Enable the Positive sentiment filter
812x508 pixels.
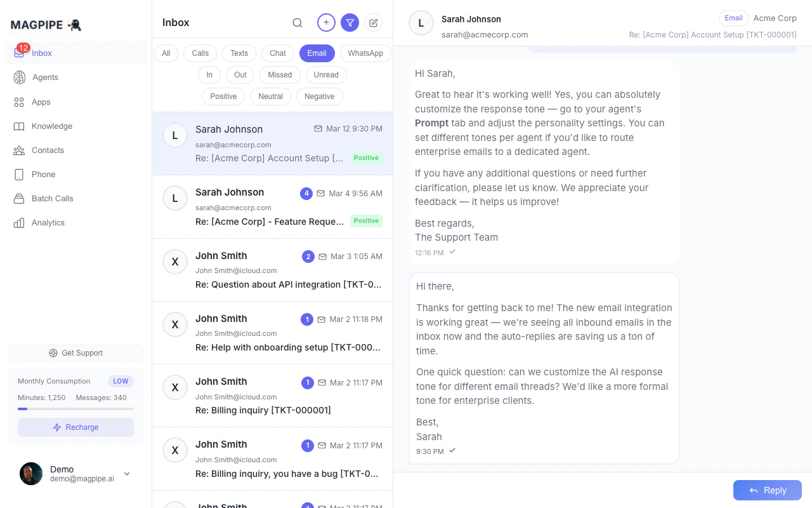[x=223, y=97]
